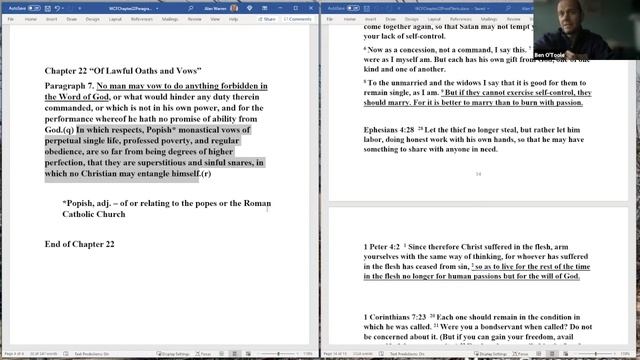Screen dimensions: 640x360
Task: Expand Customize Quick Access Toolbar in left window
Action: pyautogui.click(x=80, y=8)
